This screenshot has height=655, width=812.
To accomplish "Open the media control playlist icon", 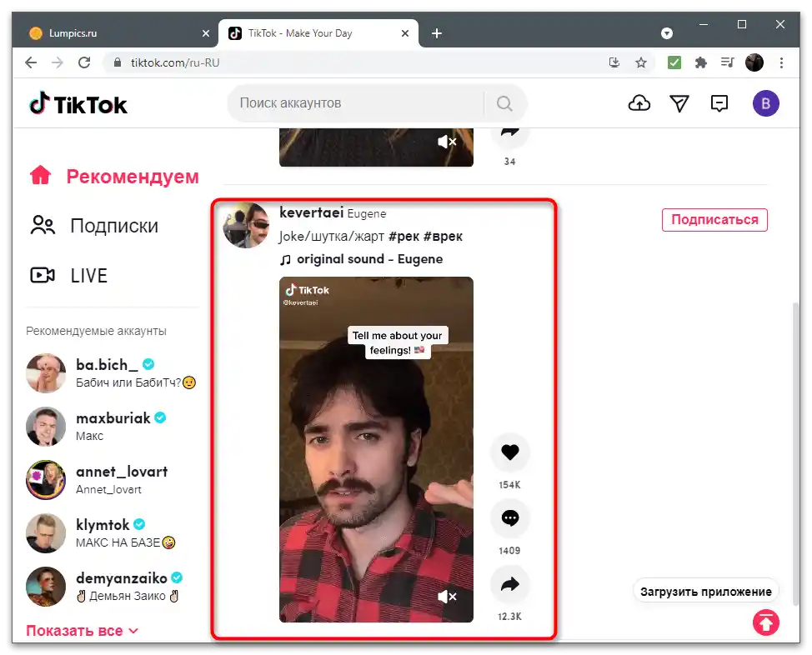I will 728,62.
